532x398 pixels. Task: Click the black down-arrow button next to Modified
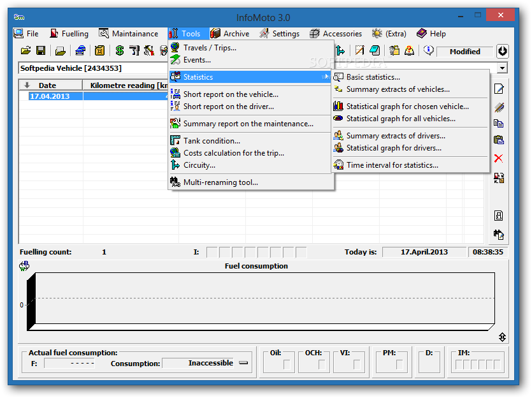(x=502, y=51)
